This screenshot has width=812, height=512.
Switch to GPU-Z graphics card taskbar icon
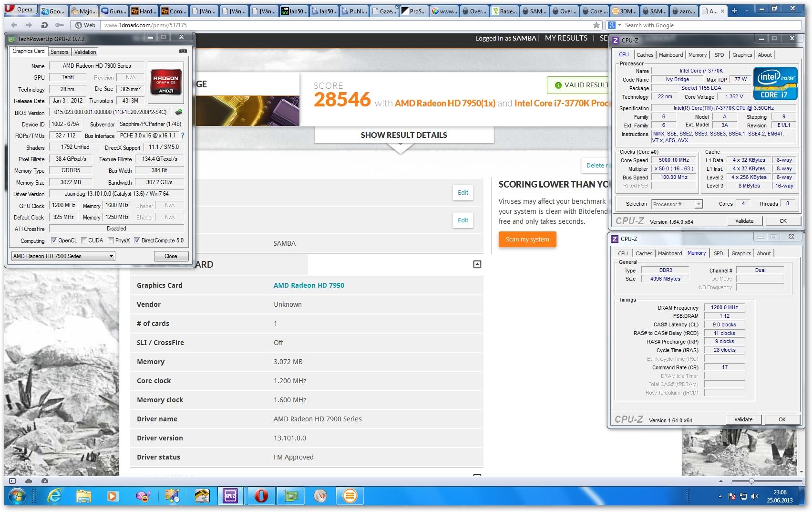290,496
